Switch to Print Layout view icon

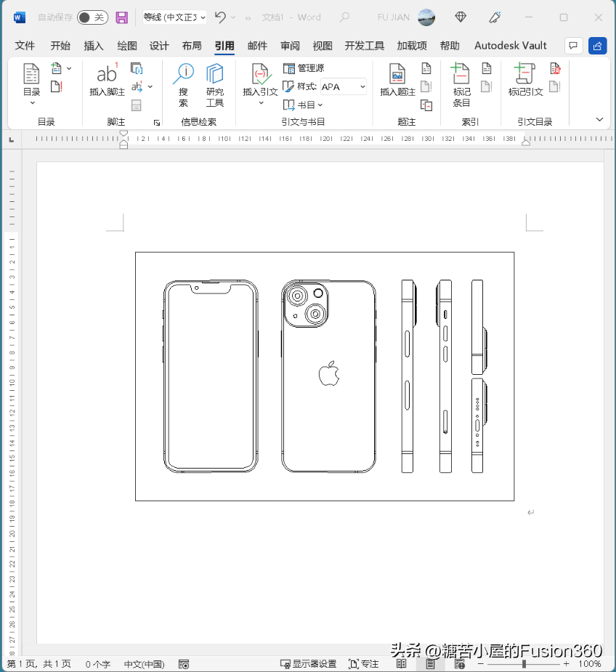coord(430,664)
